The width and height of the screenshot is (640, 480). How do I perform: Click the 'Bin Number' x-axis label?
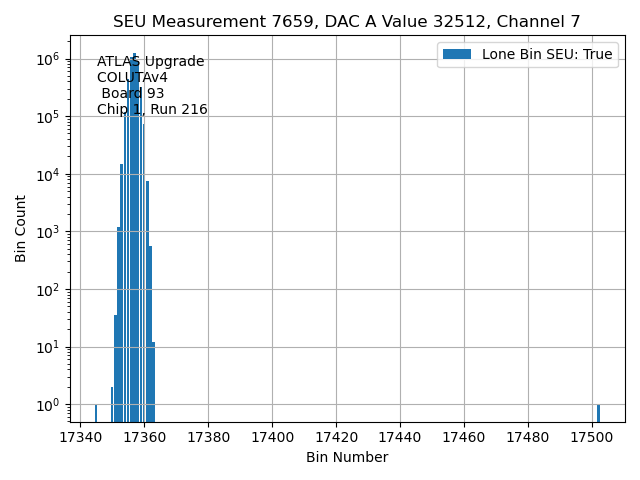coord(347,458)
